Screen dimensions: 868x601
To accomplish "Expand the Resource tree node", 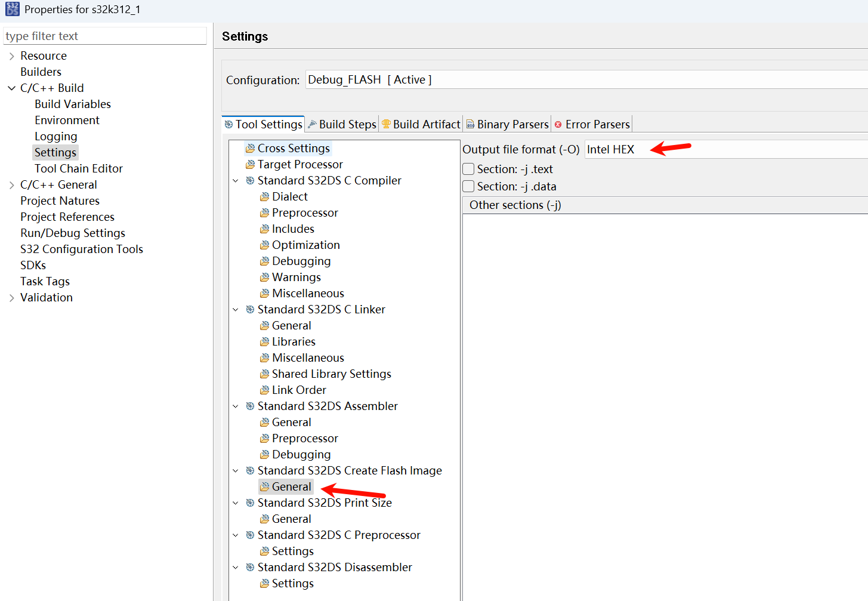I will click(11, 56).
